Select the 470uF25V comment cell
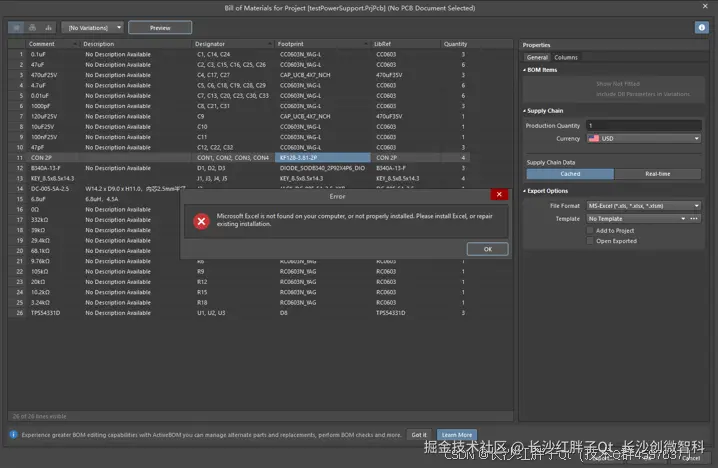The image size is (718, 468). (54, 75)
